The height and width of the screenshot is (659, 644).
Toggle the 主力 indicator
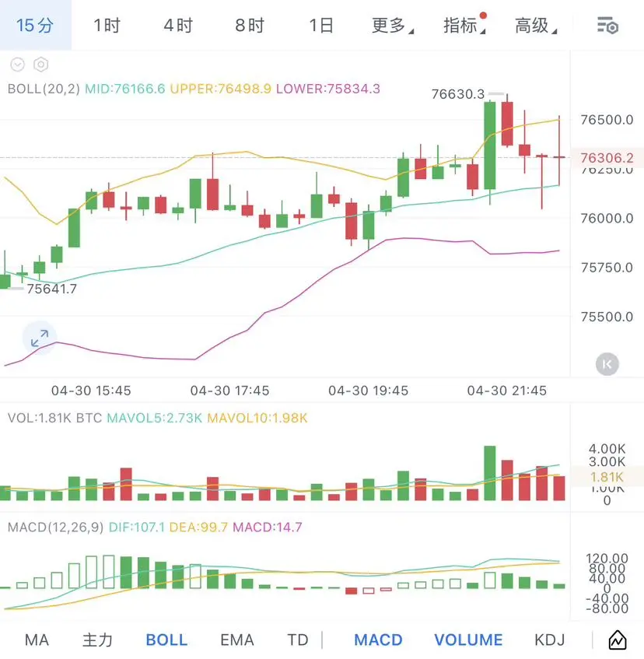(x=97, y=640)
